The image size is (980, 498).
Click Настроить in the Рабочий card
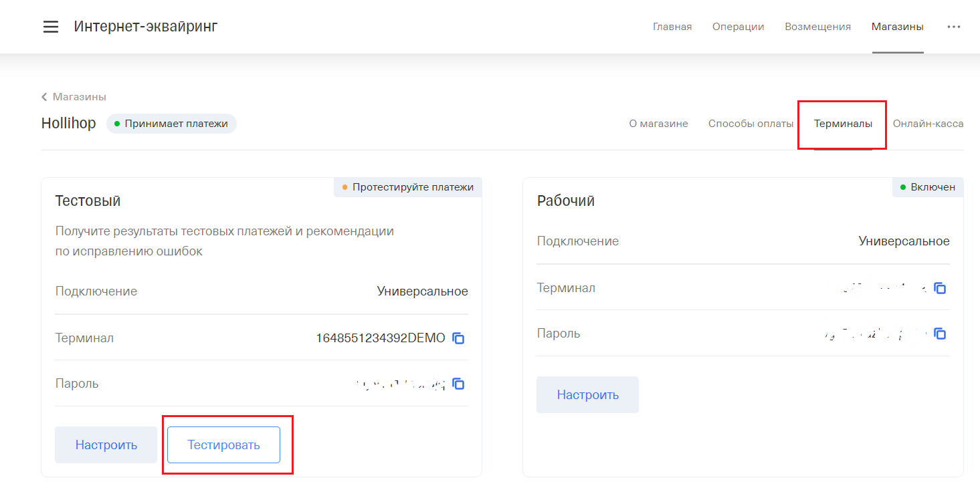[x=588, y=395]
